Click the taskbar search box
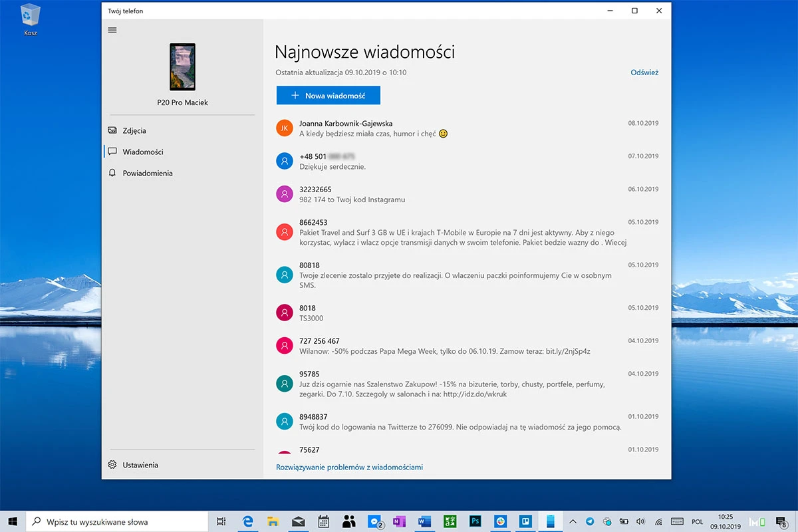Viewport: 798px width, 532px height. 117,522
